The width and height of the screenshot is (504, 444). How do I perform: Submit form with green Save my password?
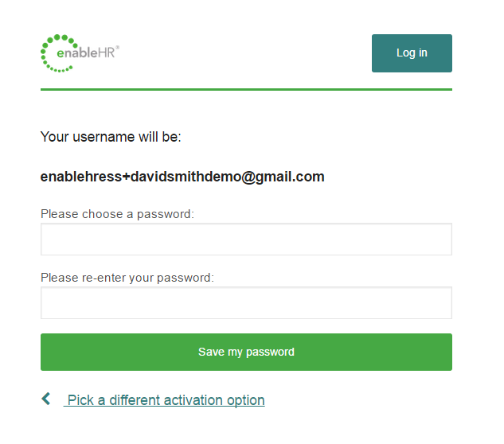point(246,352)
